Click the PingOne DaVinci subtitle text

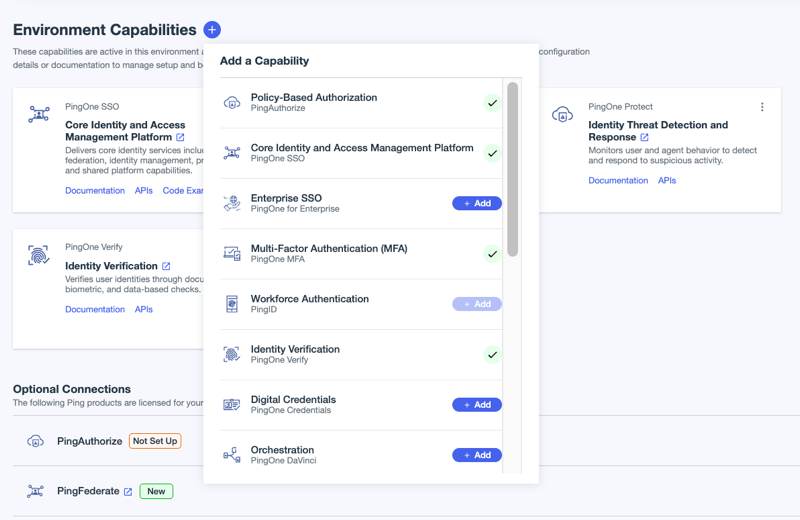pos(283,460)
